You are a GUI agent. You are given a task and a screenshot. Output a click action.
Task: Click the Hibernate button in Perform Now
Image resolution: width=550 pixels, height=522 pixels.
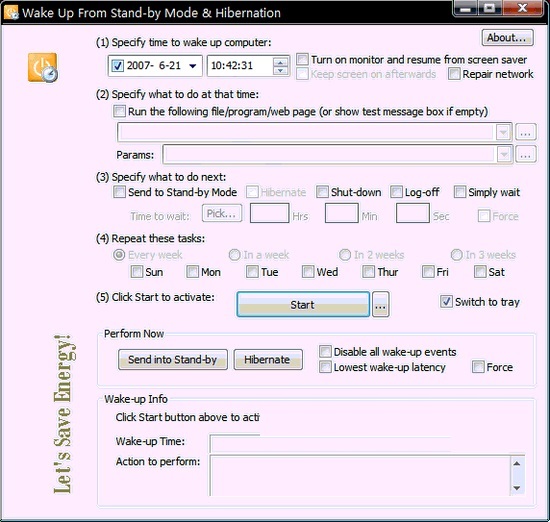pyautogui.click(x=268, y=359)
